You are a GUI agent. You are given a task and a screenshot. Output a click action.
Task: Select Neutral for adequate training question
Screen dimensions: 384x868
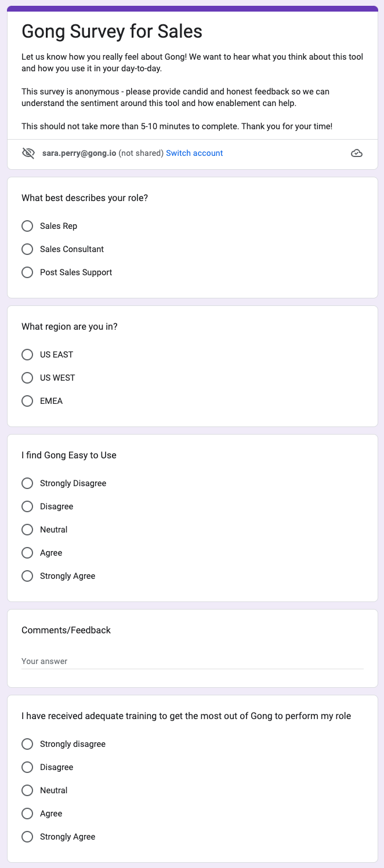coord(27,790)
